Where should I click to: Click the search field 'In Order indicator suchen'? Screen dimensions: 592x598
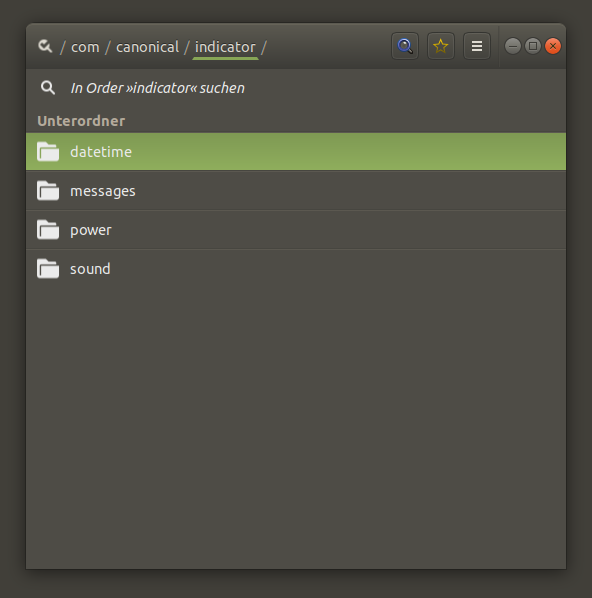point(296,88)
